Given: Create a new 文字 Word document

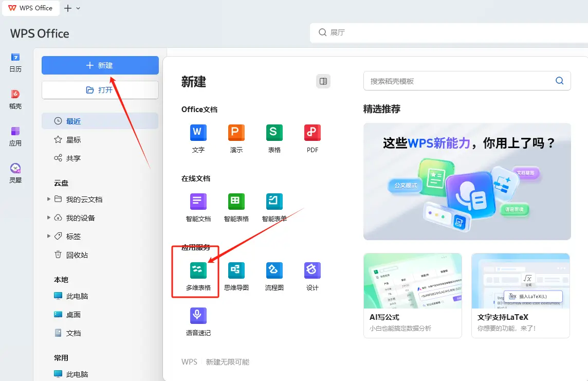Looking at the screenshot, I should (x=198, y=139).
